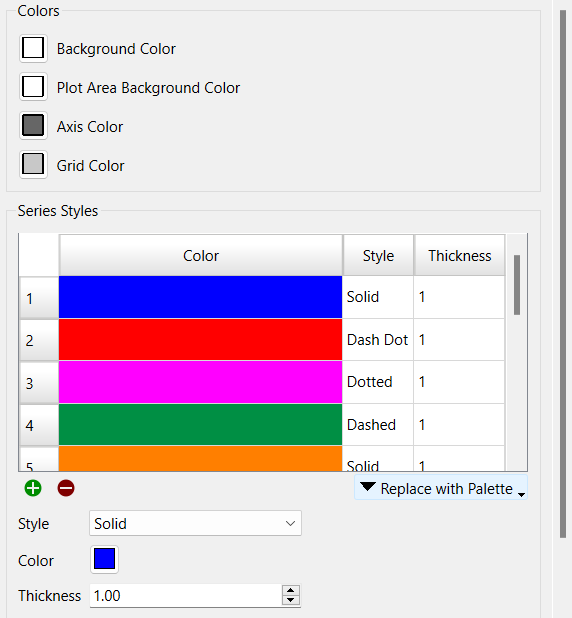Click the red remove series style icon
The image size is (572, 618).
pyautogui.click(x=66, y=488)
